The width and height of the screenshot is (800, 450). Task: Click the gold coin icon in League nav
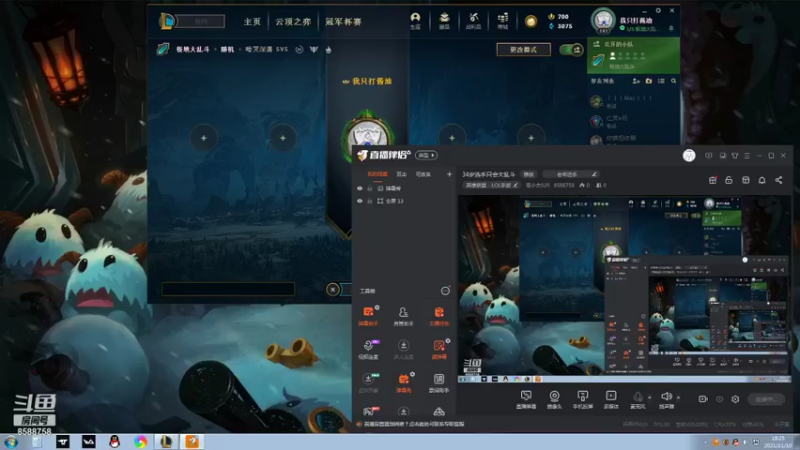531,21
